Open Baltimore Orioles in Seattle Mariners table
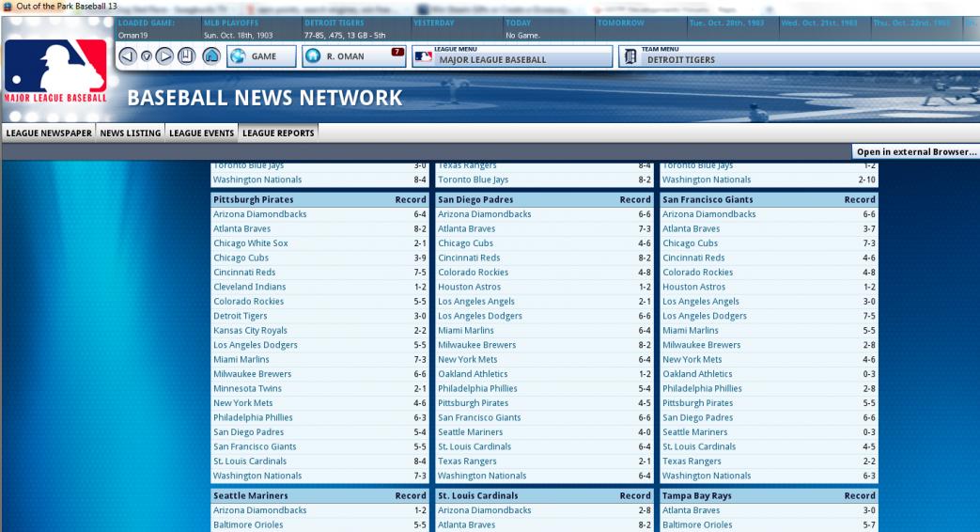The image size is (980, 532). 248,525
